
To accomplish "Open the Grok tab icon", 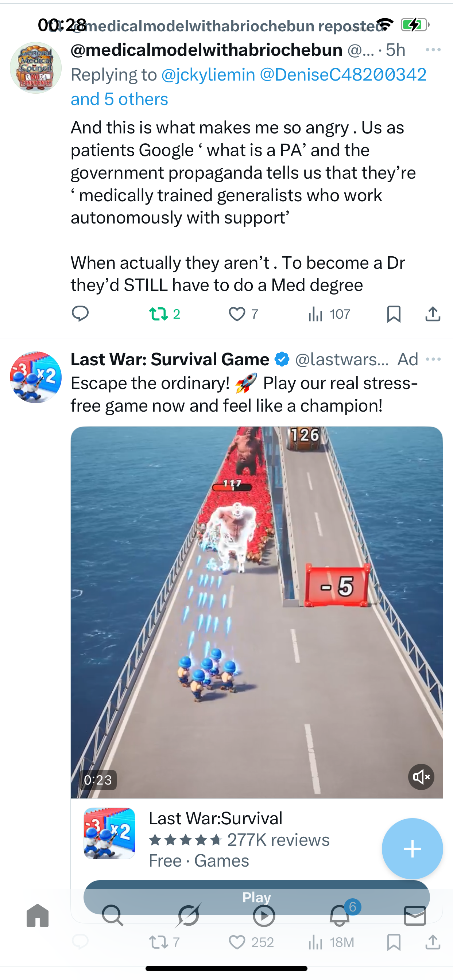I will pos(189,915).
